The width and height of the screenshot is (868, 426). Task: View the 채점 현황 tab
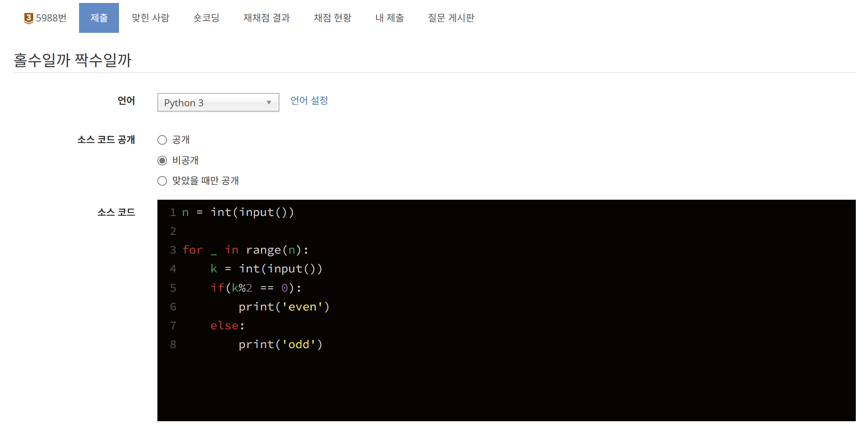click(332, 18)
